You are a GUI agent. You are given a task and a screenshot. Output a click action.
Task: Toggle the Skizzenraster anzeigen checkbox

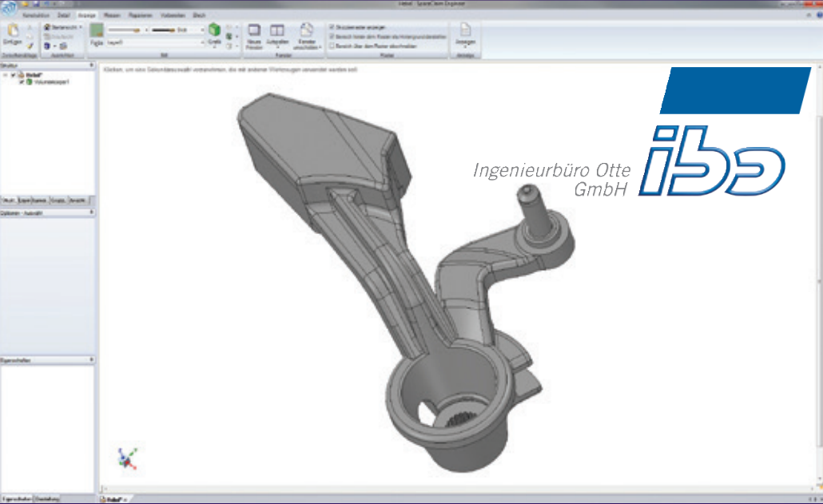(x=332, y=26)
